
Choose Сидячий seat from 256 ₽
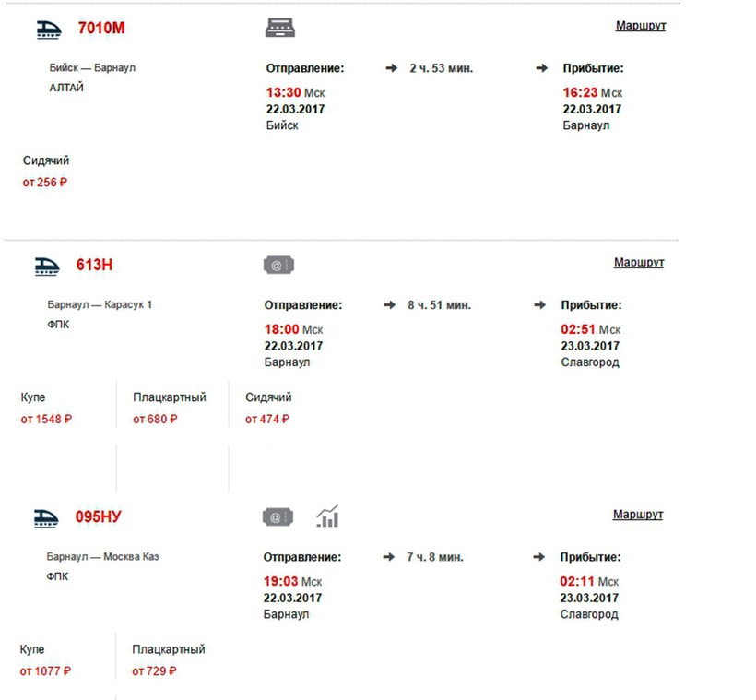click(x=46, y=172)
